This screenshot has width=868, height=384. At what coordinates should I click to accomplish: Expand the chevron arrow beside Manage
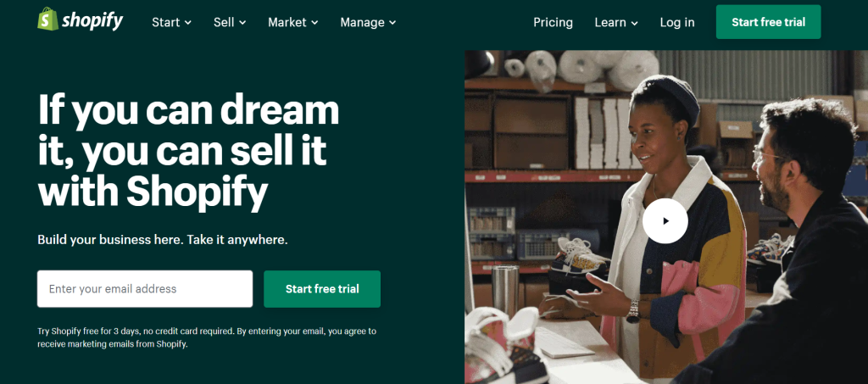(x=392, y=23)
